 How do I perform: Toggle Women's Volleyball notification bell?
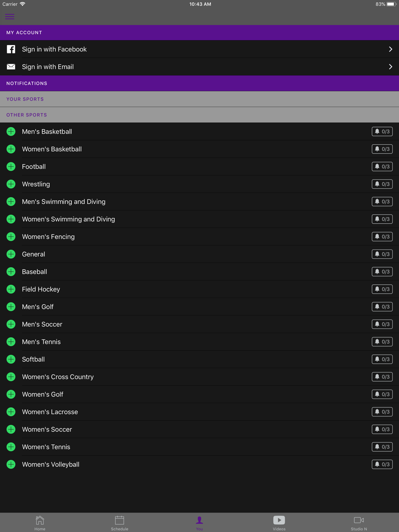(x=382, y=465)
